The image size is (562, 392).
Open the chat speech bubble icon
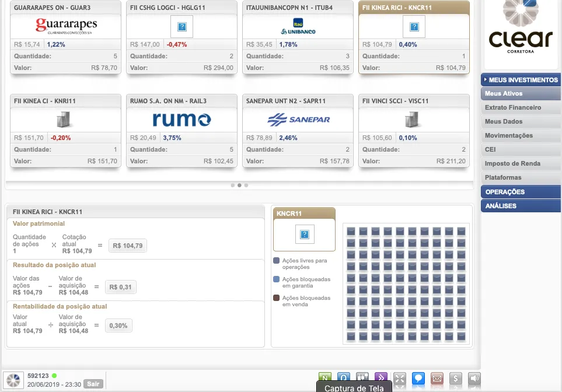click(418, 378)
